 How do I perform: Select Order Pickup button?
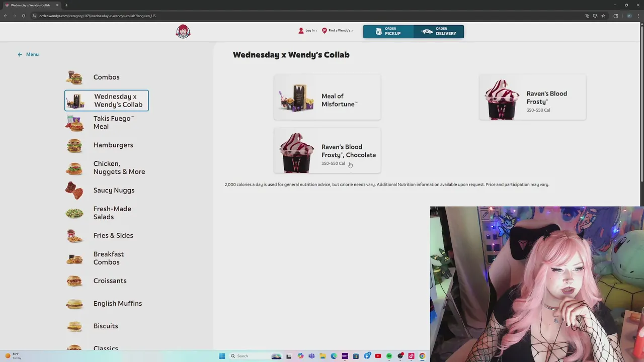pyautogui.click(x=388, y=32)
